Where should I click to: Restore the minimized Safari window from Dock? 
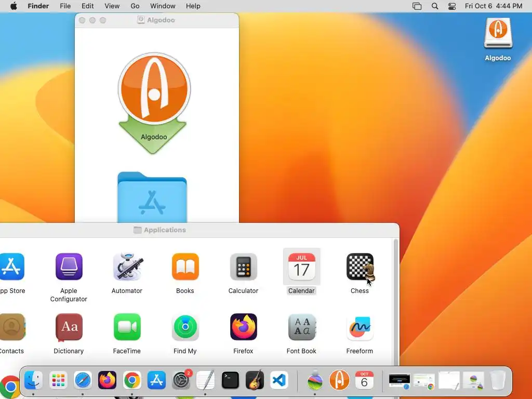(x=400, y=381)
